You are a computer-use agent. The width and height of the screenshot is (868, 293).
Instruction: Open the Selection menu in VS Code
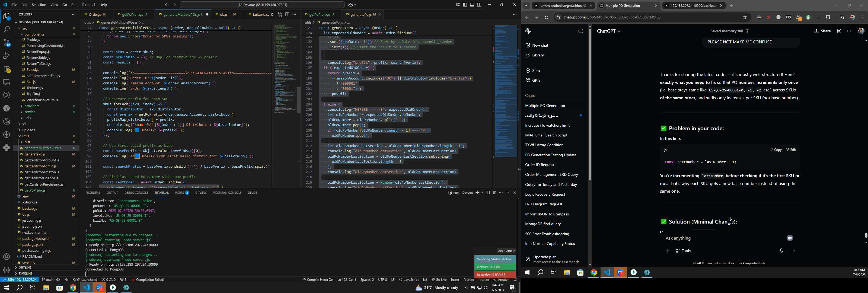(39, 5)
